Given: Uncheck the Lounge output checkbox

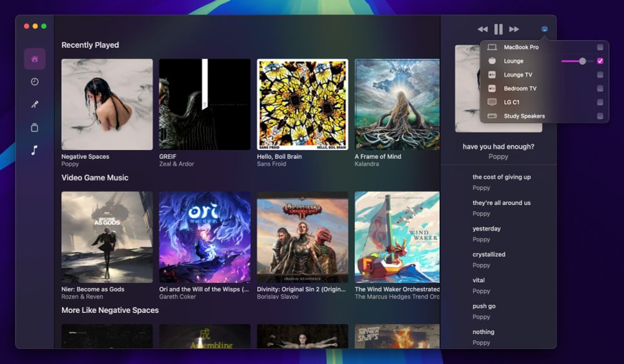Looking at the screenshot, I should (600, 61).
